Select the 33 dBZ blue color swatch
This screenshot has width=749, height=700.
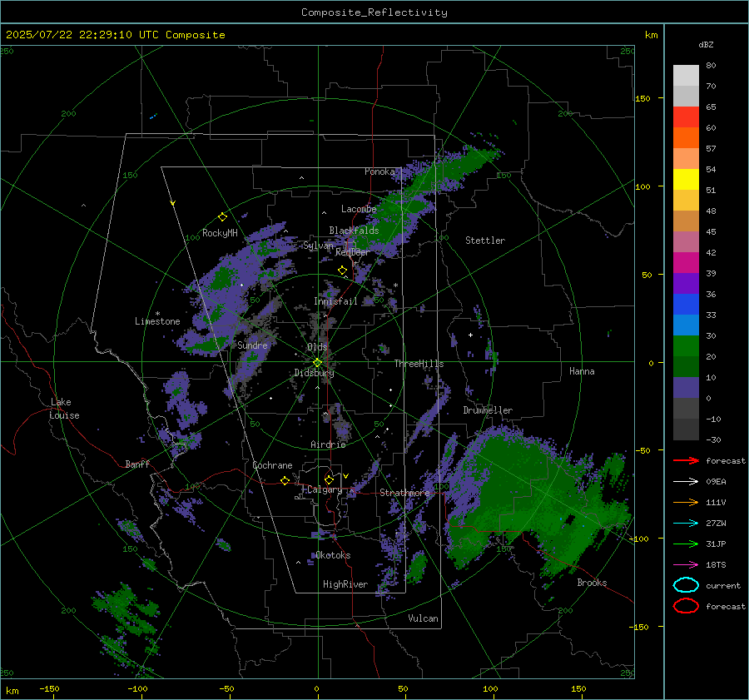[686, 304]
